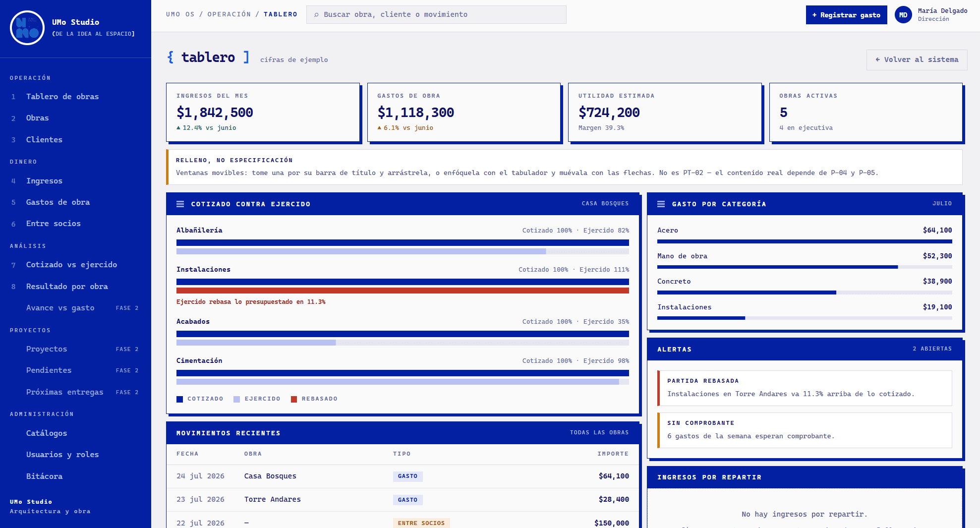
Task: Click the UMo Studio logo icon
Action: point(27,28)
